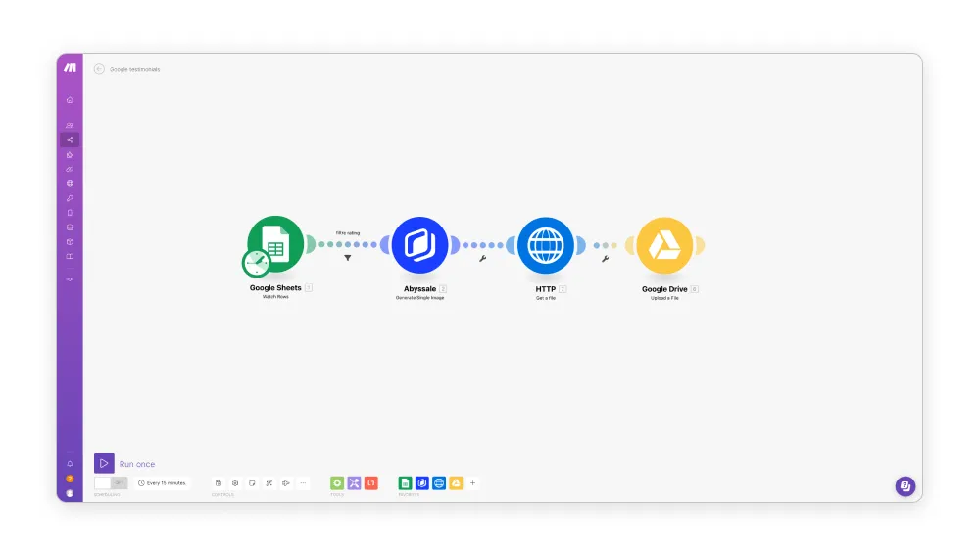Open Devices phone icon in the sidebar
Image resolution: width=980 pixels, height=556 pixels.
pyautogui.click(x=70, y=213)
